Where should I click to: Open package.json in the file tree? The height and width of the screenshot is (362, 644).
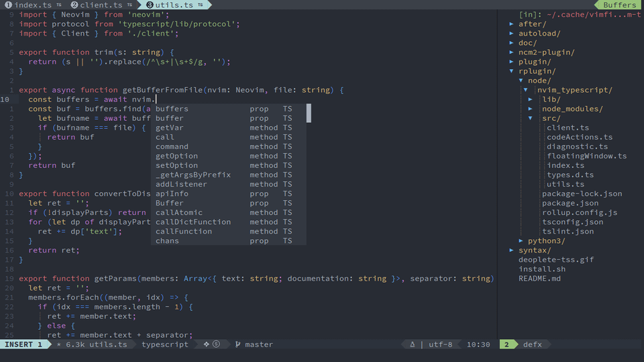pos(570,203)
